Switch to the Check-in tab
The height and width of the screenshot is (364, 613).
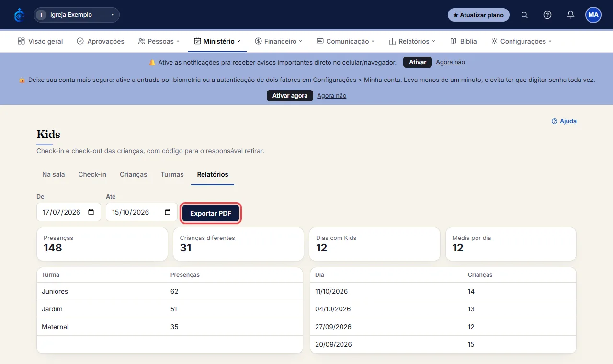(92, 174)
